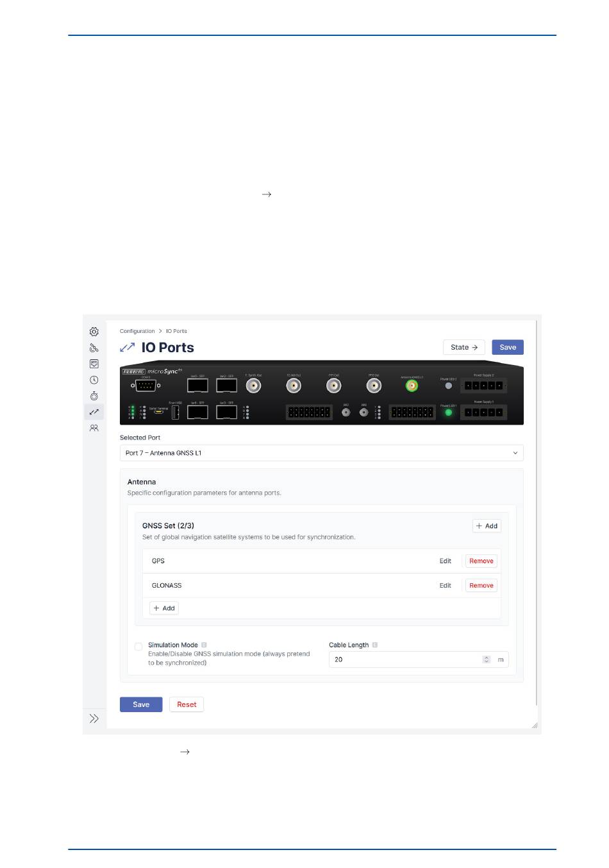Click Add button below GLONASS row
609x868 pixels.
(x=164, y=608)
